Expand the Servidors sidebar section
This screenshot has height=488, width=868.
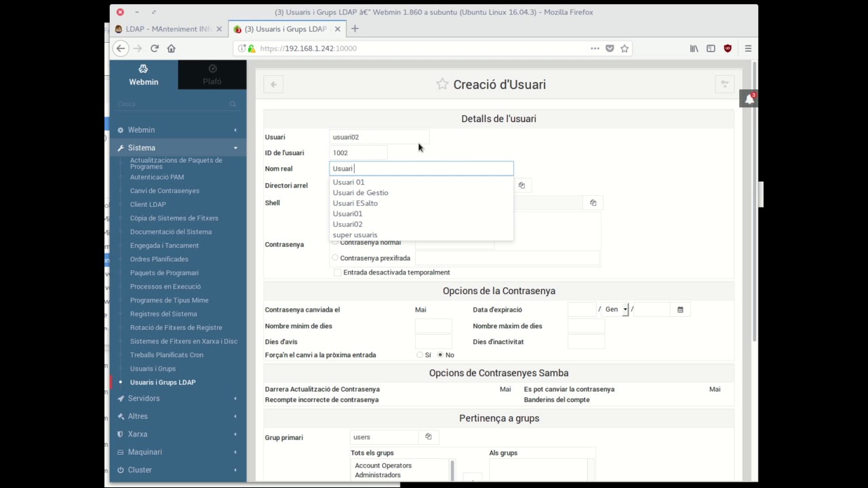pos(178,399)
